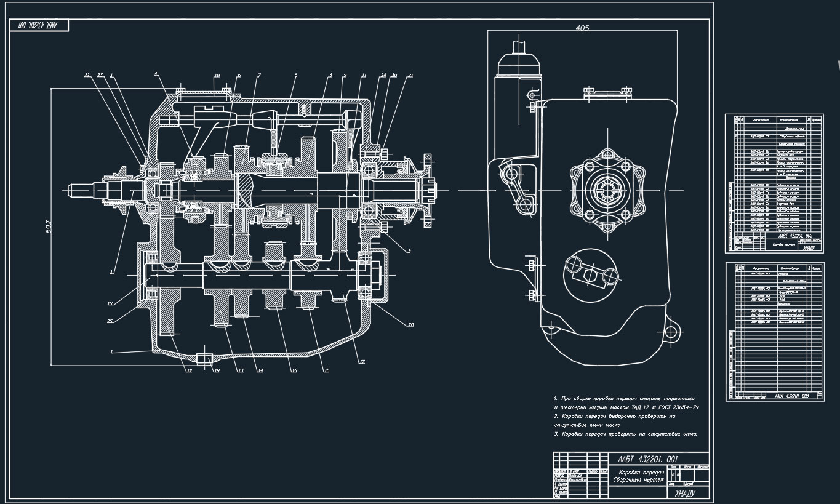Select callout number 2 near input shaft
This screenshot has height=504, width=840.
(111, 271)
